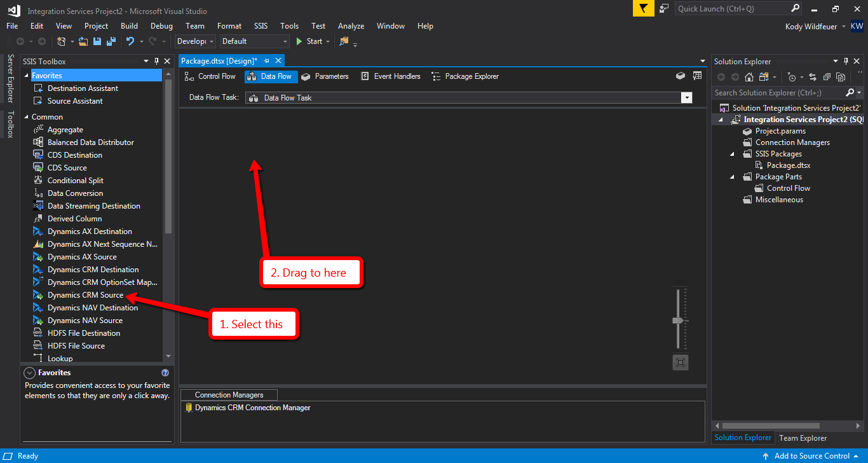Click the Open File toolbar icon

83,41
